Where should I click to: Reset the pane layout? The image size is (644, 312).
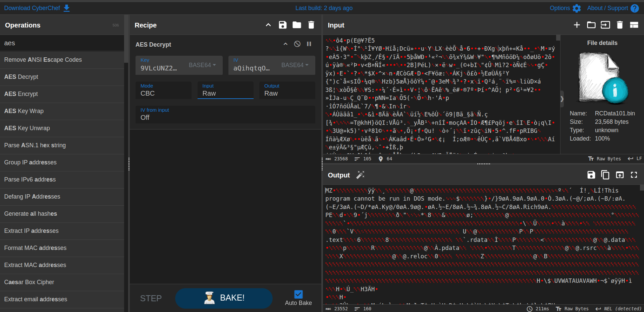click(x=634, y=25)
